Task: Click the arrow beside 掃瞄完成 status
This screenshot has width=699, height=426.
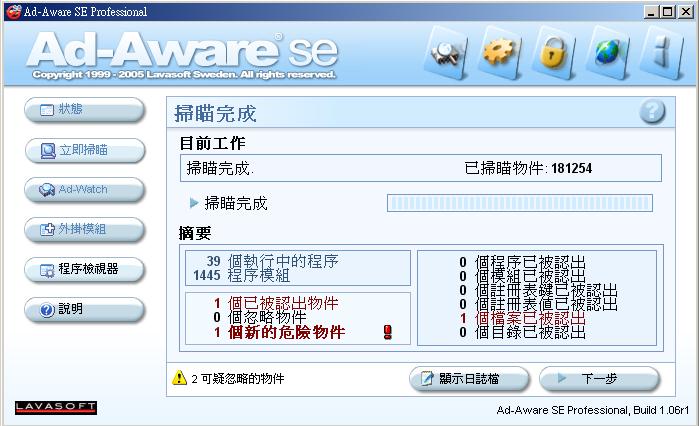Action: pyautogui.click(x=193, y=203)
